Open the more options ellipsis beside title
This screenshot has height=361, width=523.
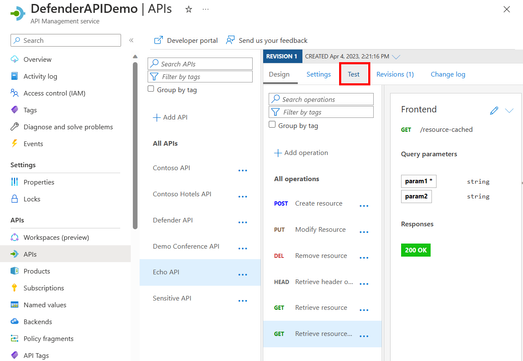pyautogui.click(x=206, y=9)
